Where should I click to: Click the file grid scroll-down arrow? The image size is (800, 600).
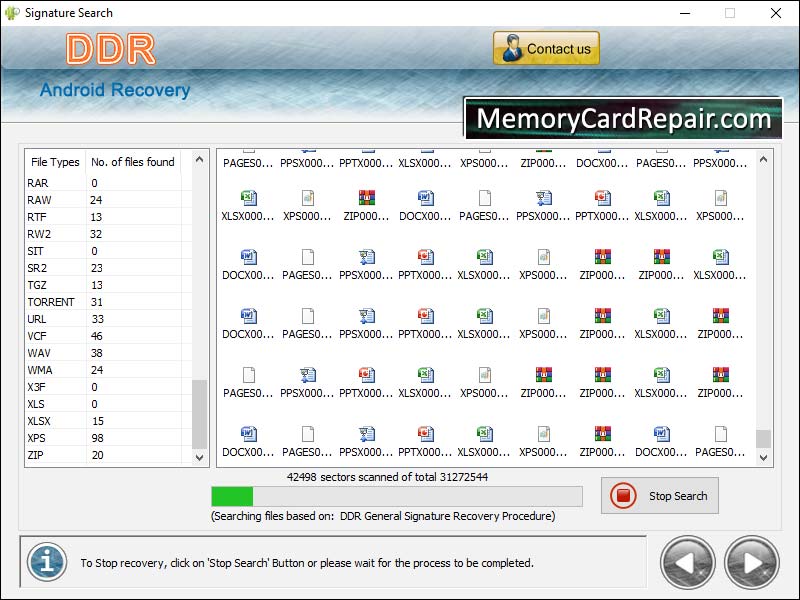pyautogui.click(x=763, y=457)
